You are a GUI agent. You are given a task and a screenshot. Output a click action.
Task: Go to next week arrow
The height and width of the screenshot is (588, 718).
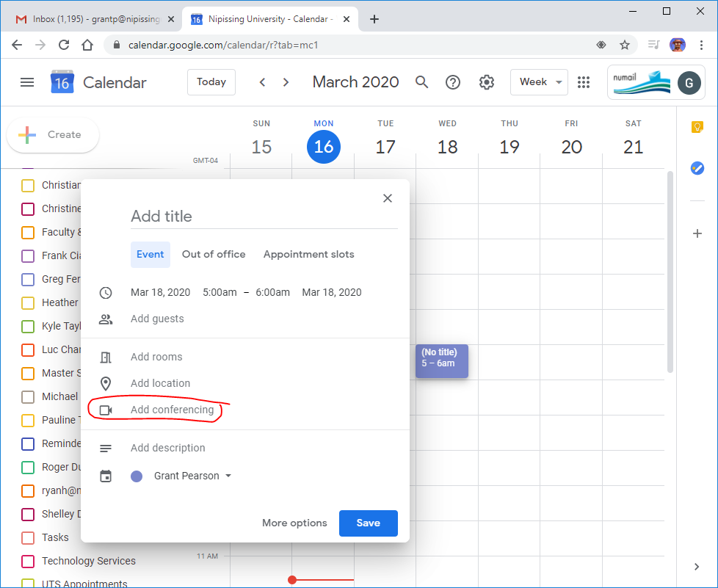click(x=286, y=82)
